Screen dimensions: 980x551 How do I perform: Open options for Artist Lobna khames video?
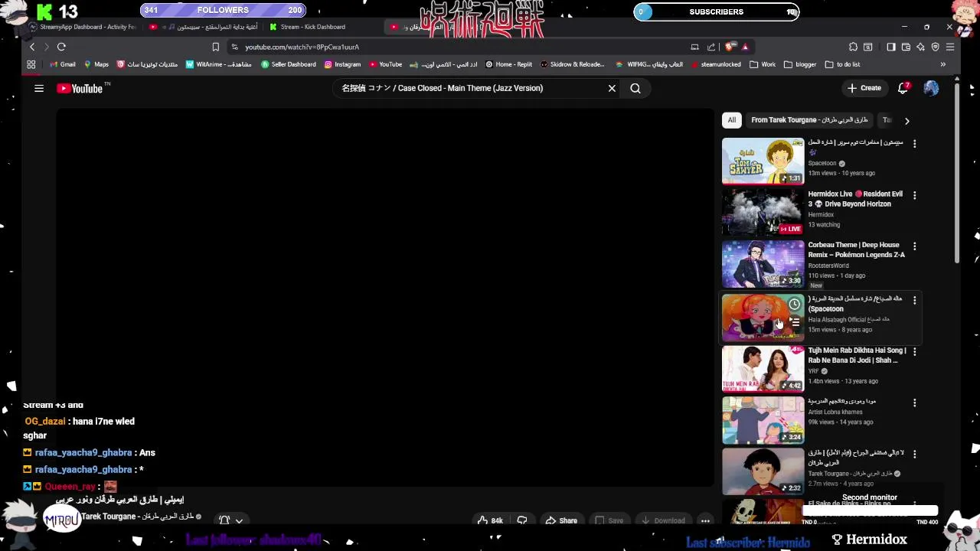coord(914,403)
